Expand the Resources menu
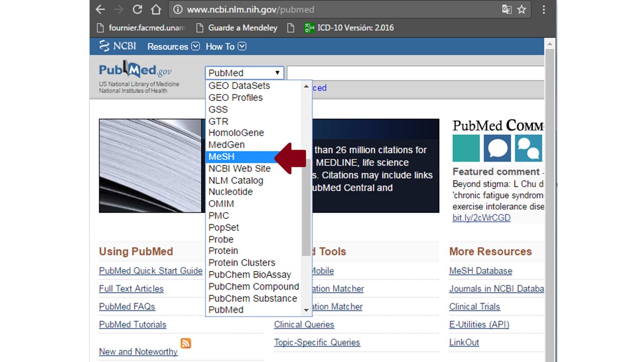This screenshot has height=362, width=644. tap(174, 46)
